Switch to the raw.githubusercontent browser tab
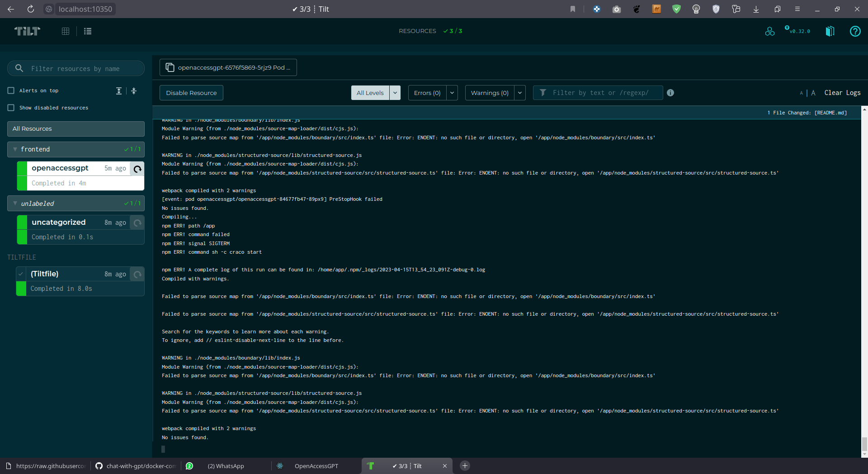 (45, 466)
